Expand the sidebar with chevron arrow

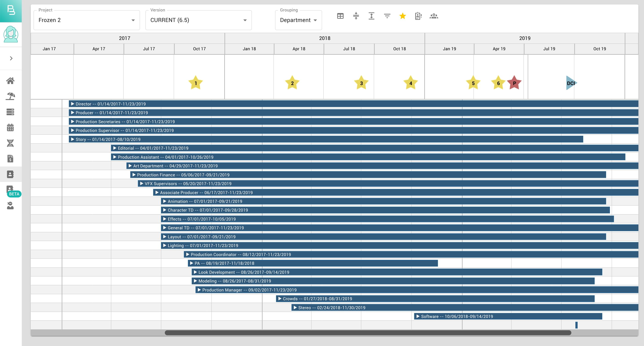pos(11,58)
